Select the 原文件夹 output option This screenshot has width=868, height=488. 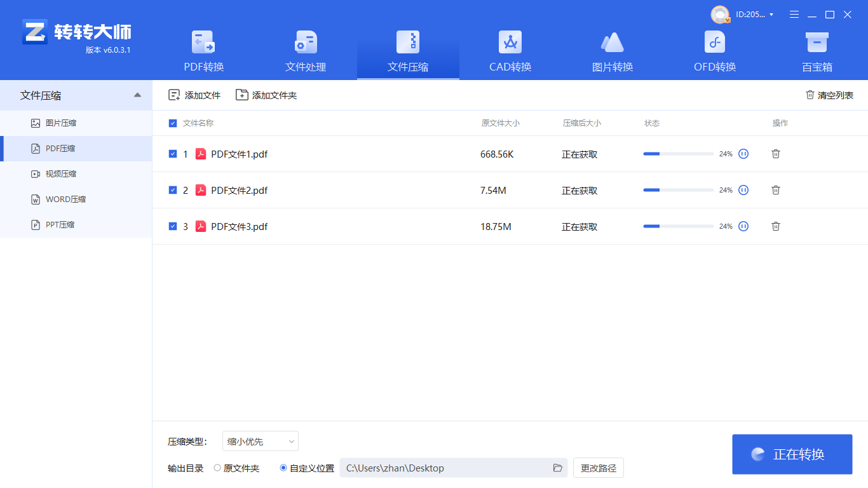click(236, 468)
